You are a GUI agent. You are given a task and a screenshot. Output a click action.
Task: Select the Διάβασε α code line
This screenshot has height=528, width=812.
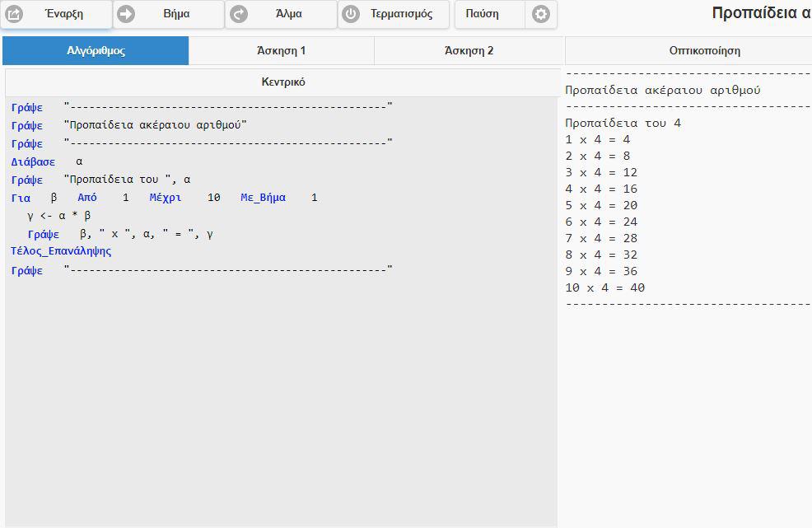[47, 161]
